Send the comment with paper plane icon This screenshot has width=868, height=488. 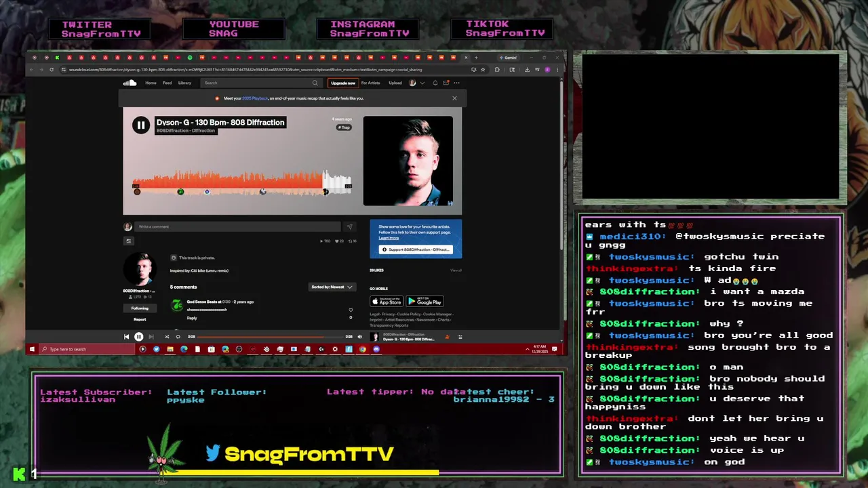click(x=349, y=227)
